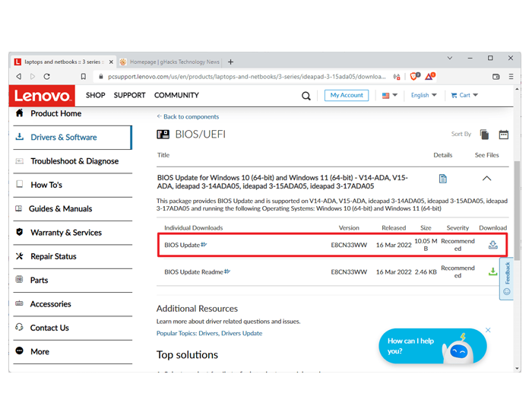
Task: Open the SHOP menu
Action: [95, 95]
